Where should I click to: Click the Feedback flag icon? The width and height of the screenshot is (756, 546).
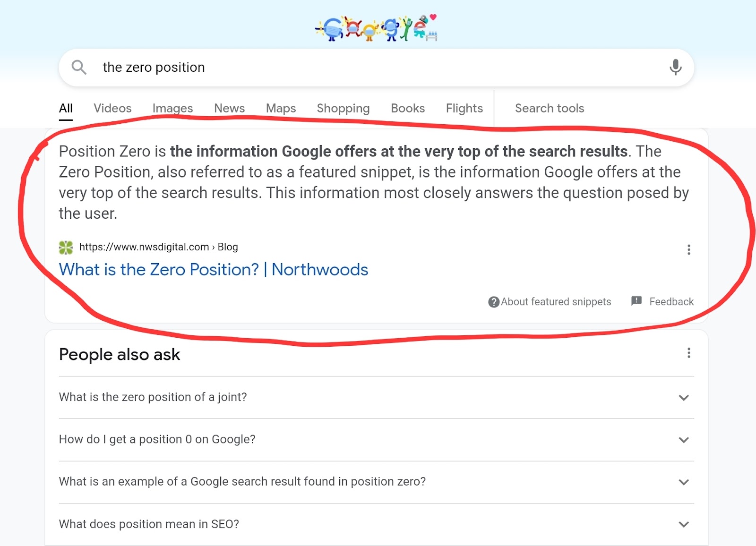[636, 301]
